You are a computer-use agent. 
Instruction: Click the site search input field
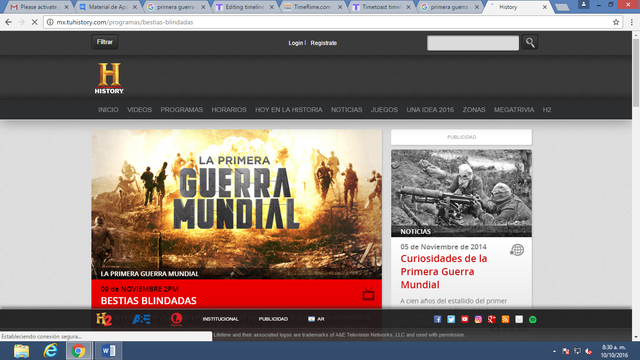coord(473,42)
